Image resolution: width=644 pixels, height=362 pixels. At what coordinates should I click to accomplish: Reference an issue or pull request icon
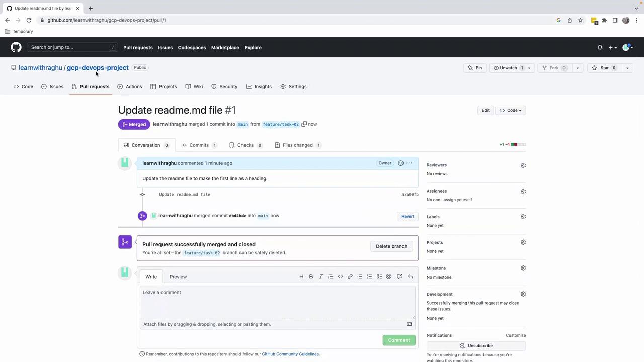click(x=399, y=276)
